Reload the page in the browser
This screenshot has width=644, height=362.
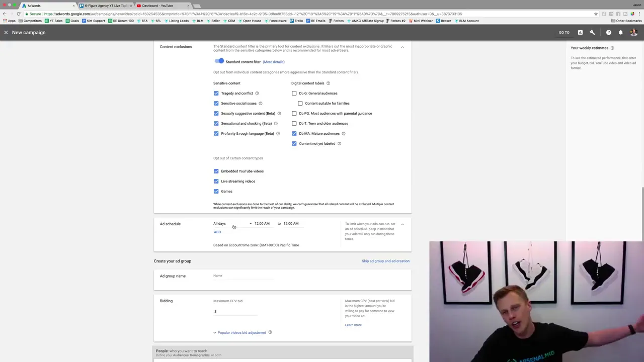(19, 14)
